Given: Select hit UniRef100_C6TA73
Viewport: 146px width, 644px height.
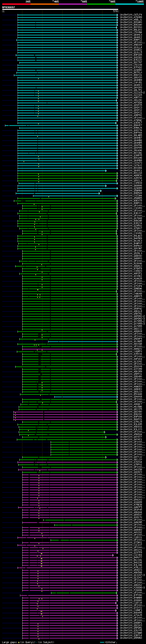Looking at the screenshot, I should [x=131, y=163].
